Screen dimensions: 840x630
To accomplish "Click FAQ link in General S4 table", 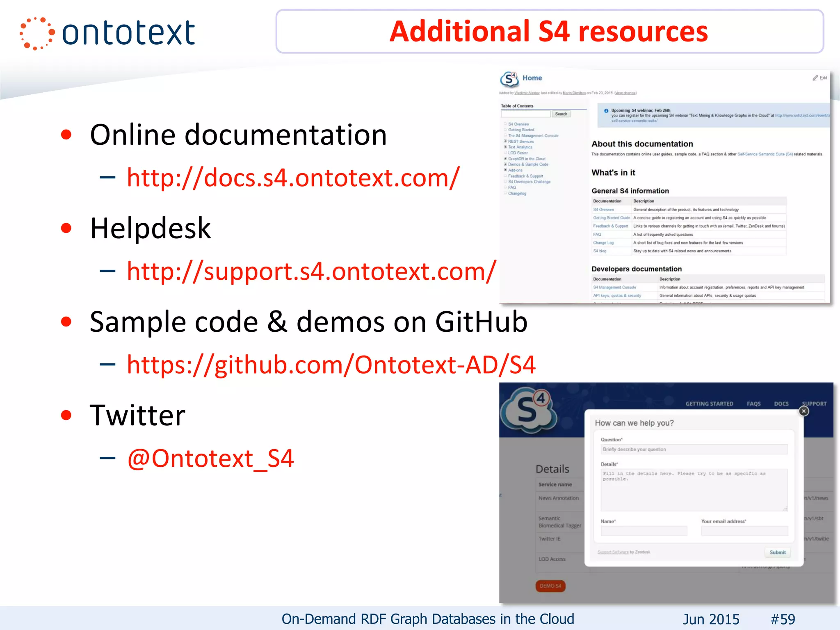I will click(x=597, y=235).
